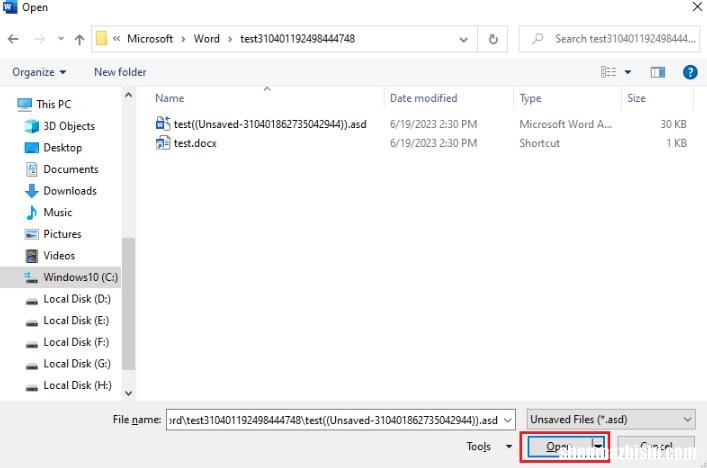The width and height of the screenshot is (707, 468).
Task: Open the recent locations dropdown arrow
Action: pyautogui.click(x=61, y=39)
